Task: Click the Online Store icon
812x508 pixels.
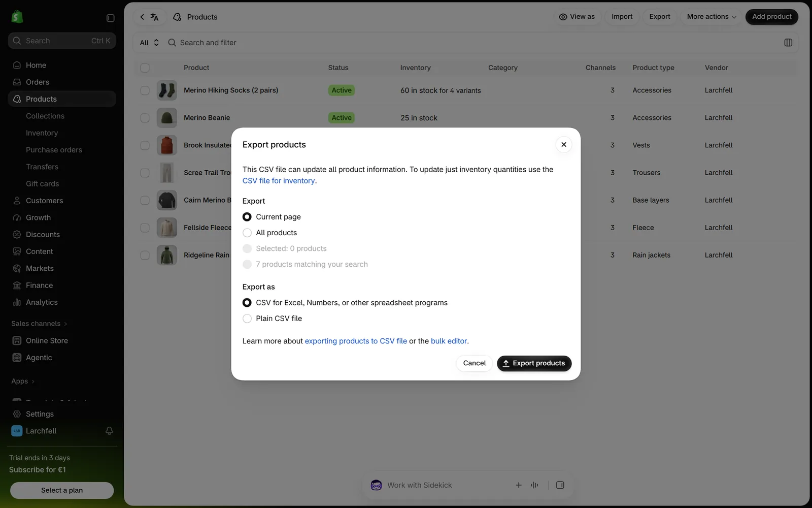Action: click(17, 341)
